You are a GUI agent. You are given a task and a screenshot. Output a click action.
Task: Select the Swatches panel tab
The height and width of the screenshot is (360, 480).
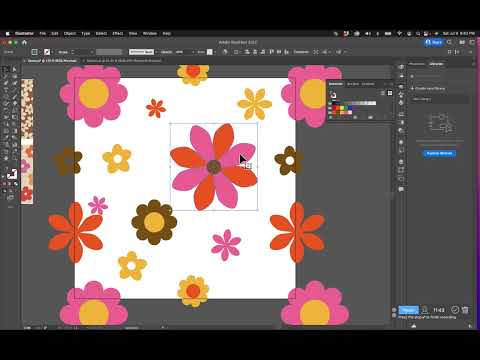(336, 84)
